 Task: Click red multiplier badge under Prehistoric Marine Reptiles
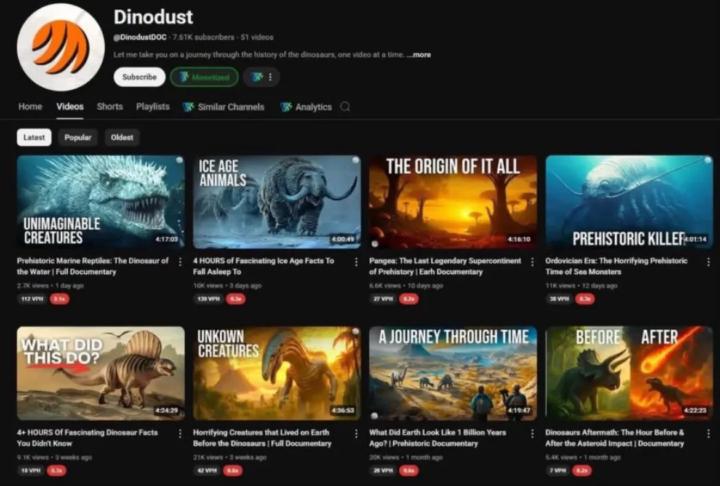(x=60, y=299)
